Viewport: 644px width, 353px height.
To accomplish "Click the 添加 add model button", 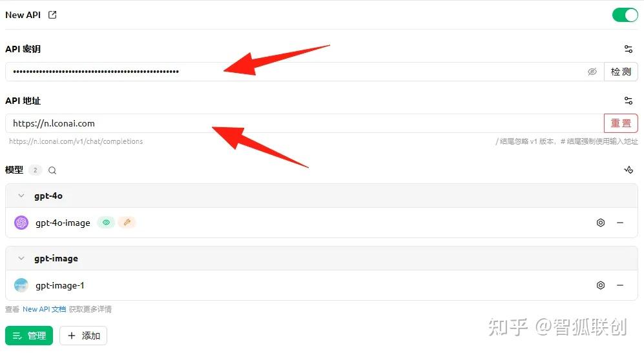I will [83, 336].
